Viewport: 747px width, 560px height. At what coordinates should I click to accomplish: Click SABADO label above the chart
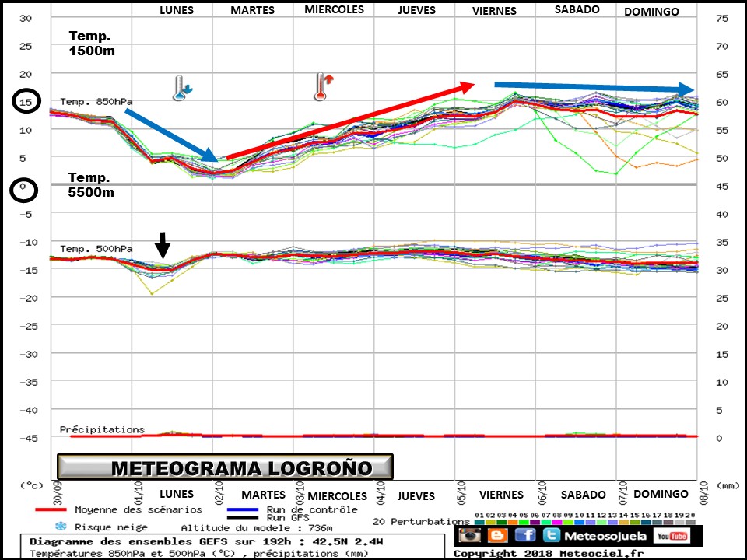[x=577, y=9]
